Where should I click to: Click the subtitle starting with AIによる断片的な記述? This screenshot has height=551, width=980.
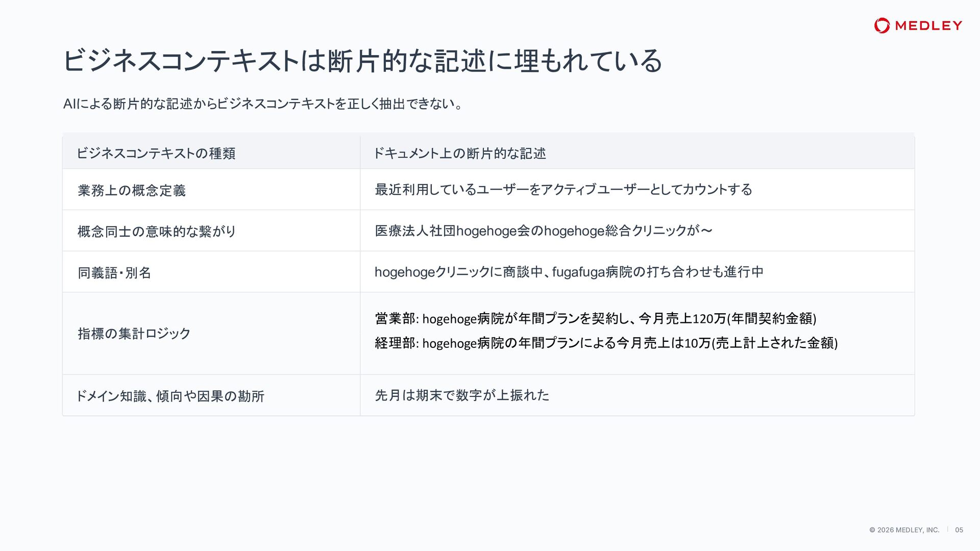pyautogui.click(x=263, y=104)
